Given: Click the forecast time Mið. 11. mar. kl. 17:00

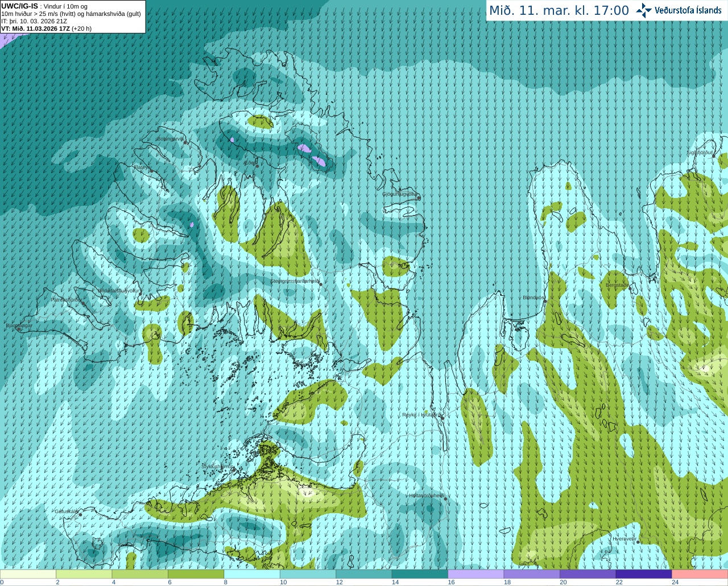Looking at the screenshot, I should tap(559, 11).
